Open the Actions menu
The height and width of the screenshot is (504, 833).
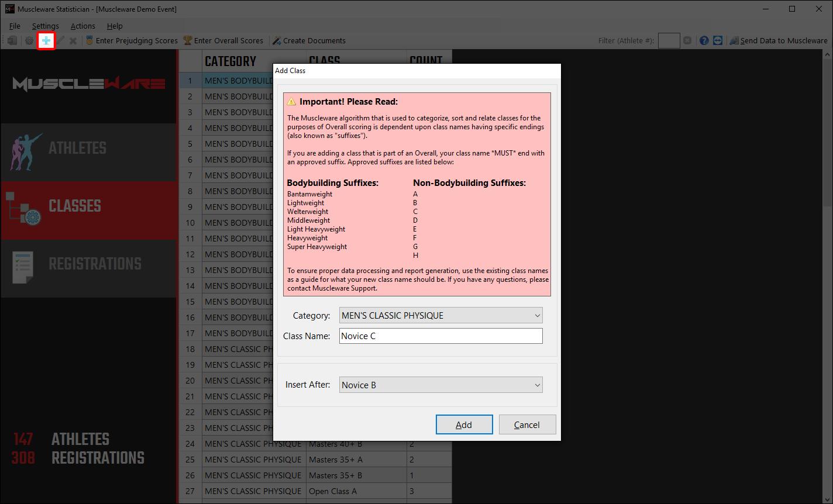pyautogui.click(x=82, y=26)
